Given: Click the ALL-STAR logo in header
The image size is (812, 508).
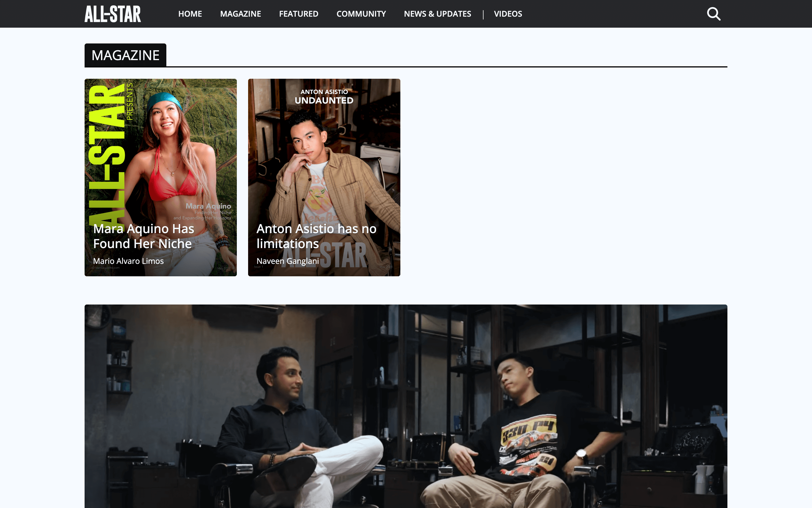Looking at the screenshot, I should tap(113, 14).
